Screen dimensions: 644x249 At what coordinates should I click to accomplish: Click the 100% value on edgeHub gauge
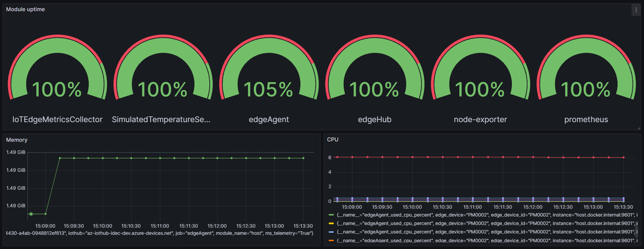(x=374, y=90)
